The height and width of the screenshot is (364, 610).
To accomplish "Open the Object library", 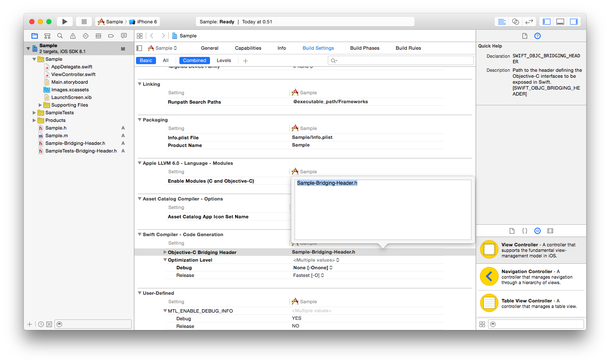I will [537, 231].
